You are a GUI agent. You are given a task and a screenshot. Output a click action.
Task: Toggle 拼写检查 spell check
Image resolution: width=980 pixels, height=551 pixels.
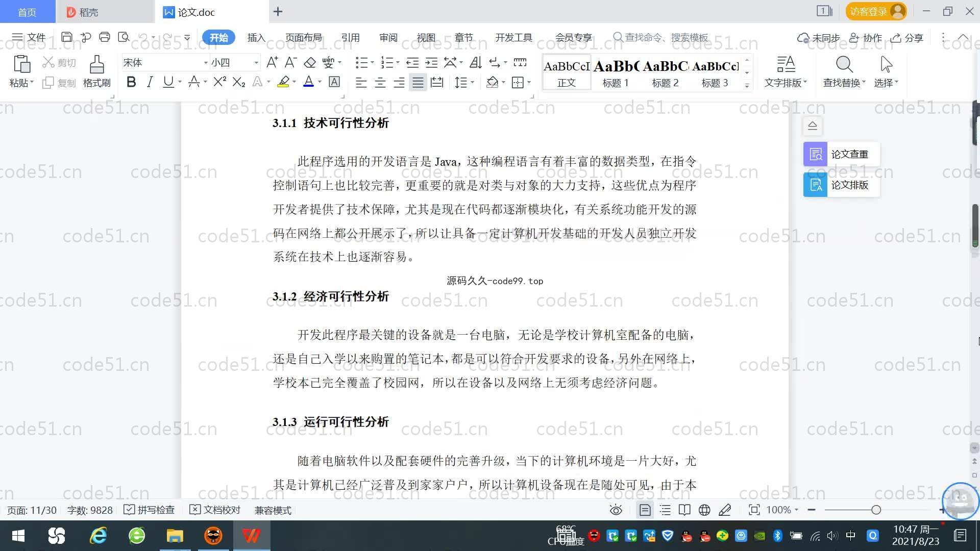(x=149, y=510)
